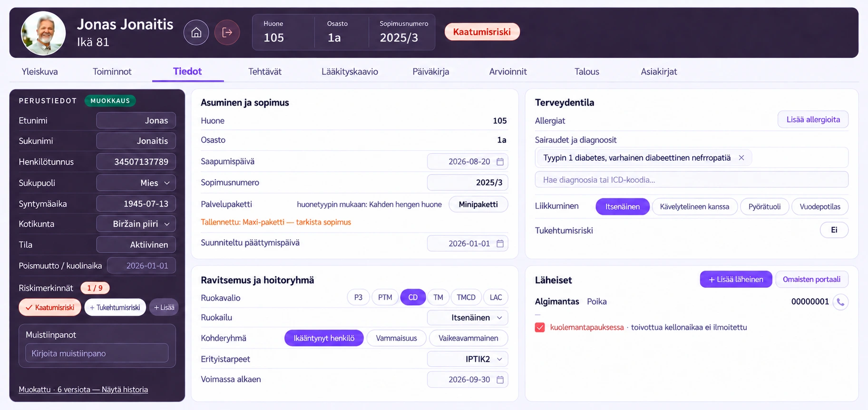The image size is (868, 410).
Task: Open the Palvelupaketti Minipaketti selector
Action: (x=478, y=205)
